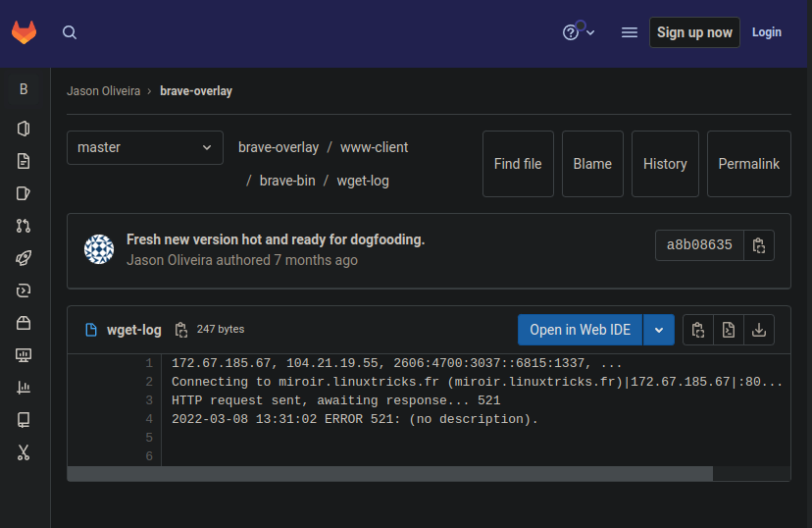Open Monitor sidebar icon

(x=24, y=355)
